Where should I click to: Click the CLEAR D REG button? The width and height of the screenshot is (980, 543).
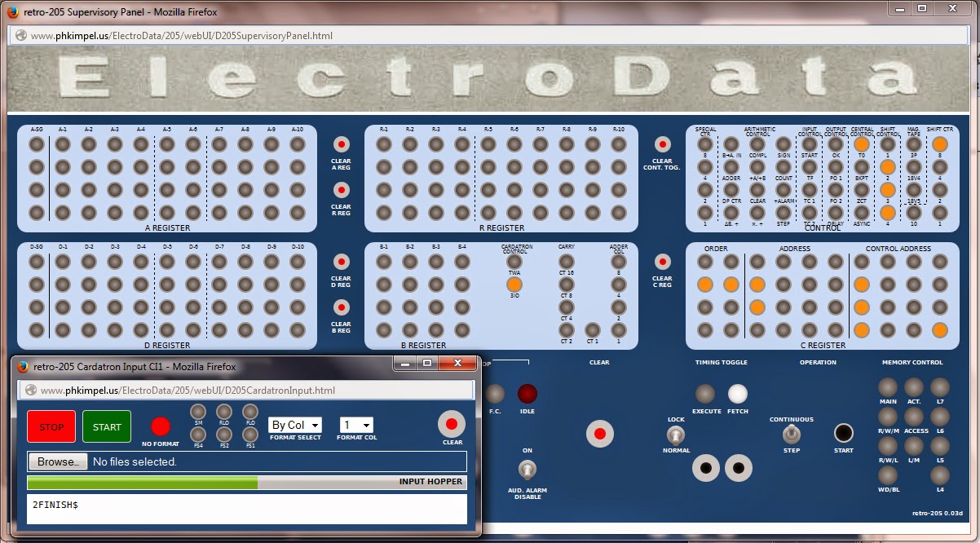pos(342,262)
